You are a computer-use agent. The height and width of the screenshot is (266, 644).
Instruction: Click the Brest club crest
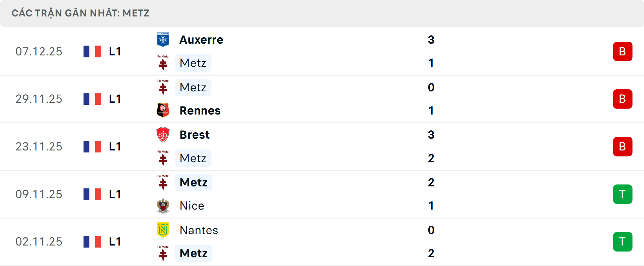point(163,135)
